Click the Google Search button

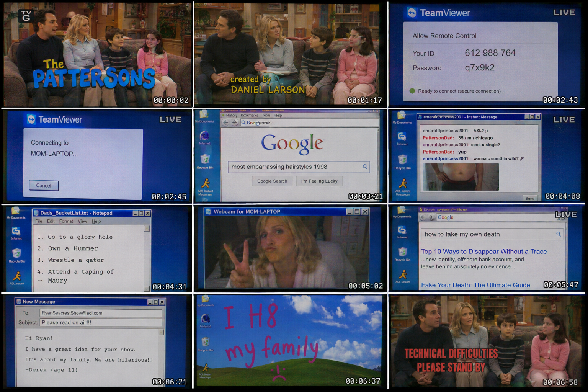272,181
